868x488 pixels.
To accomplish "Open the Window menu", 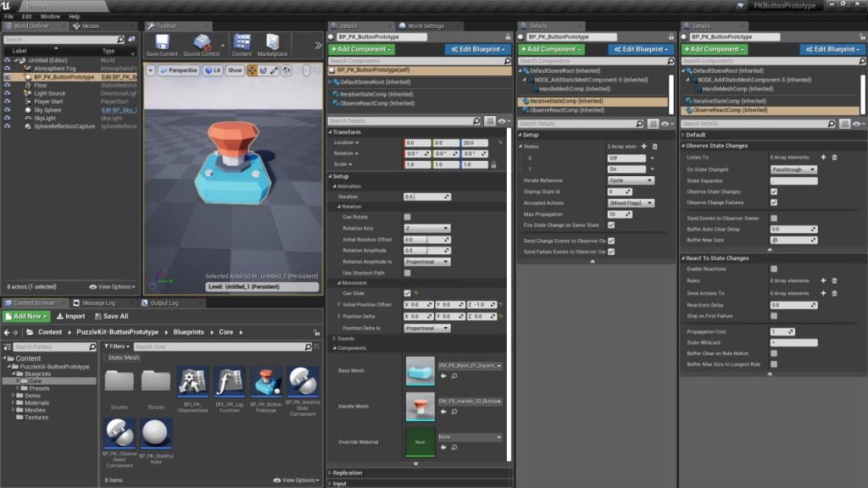I will (50, 16).
